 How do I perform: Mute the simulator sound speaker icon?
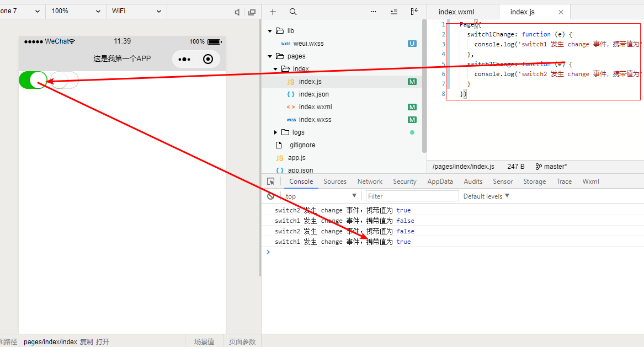tap(237, 12)
